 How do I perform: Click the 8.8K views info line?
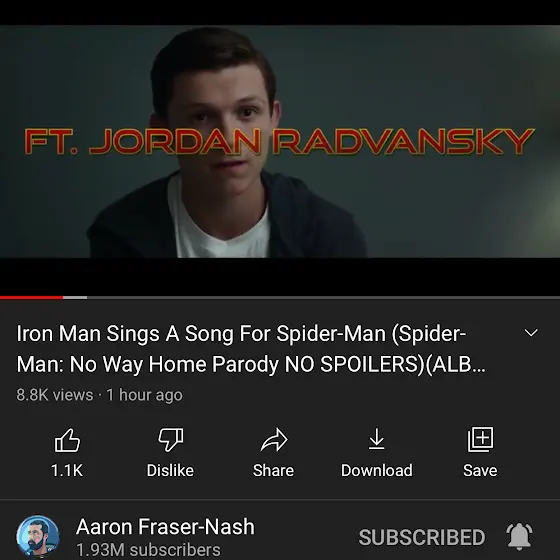click(x=99, y=395)
